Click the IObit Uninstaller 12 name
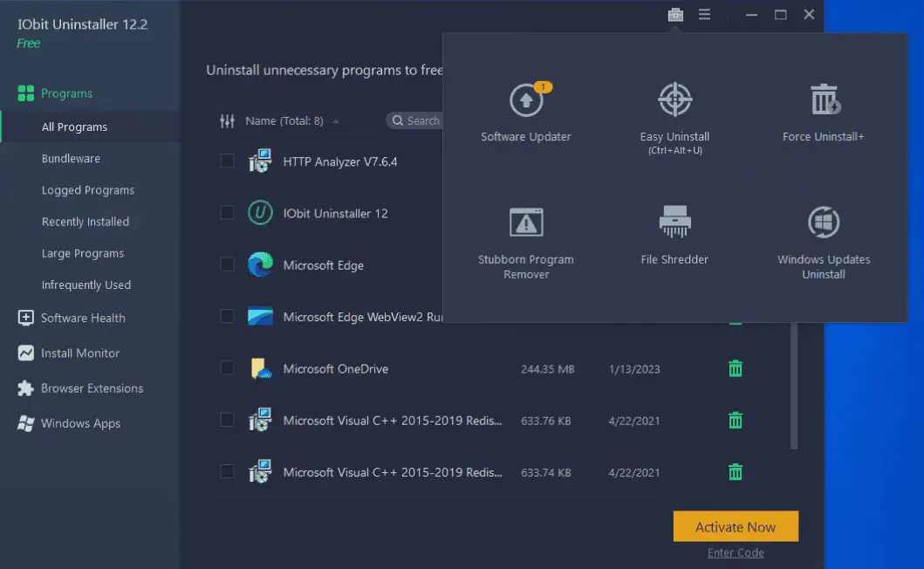The image size is (924, 569). (335, 214)
